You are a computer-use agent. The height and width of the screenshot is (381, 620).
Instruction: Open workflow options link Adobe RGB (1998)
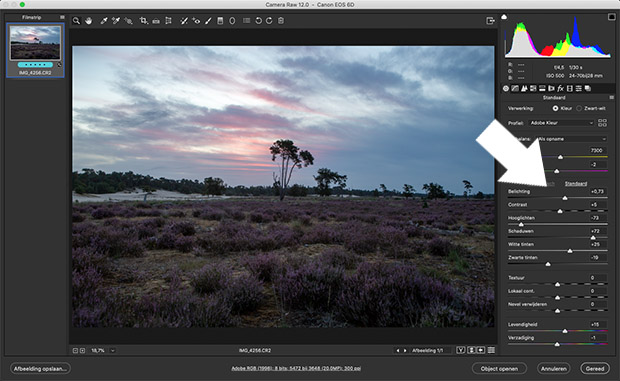click(x=296, y=368)
